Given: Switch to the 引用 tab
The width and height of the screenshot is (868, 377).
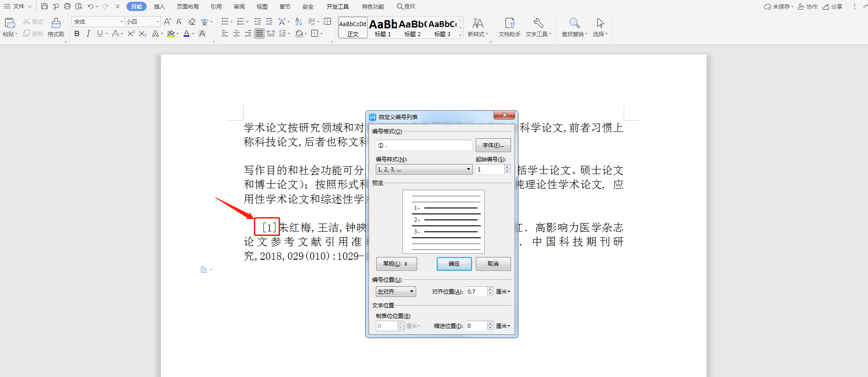Looking at the screenshot, I should (216, 6).
